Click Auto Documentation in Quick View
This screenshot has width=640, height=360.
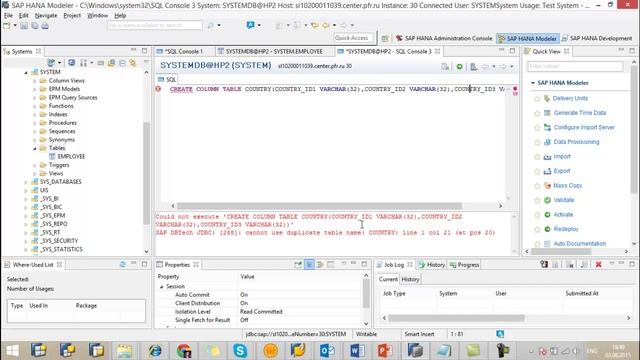point(580,244)
